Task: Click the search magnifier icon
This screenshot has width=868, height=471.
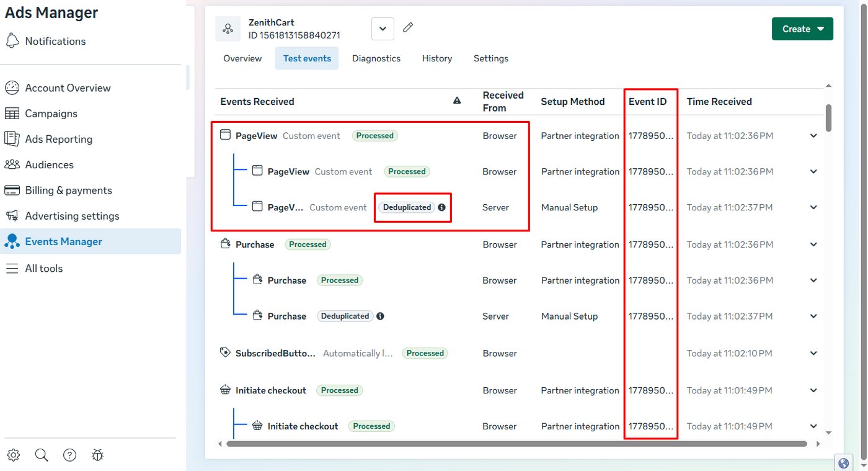Action: [42, 455]
